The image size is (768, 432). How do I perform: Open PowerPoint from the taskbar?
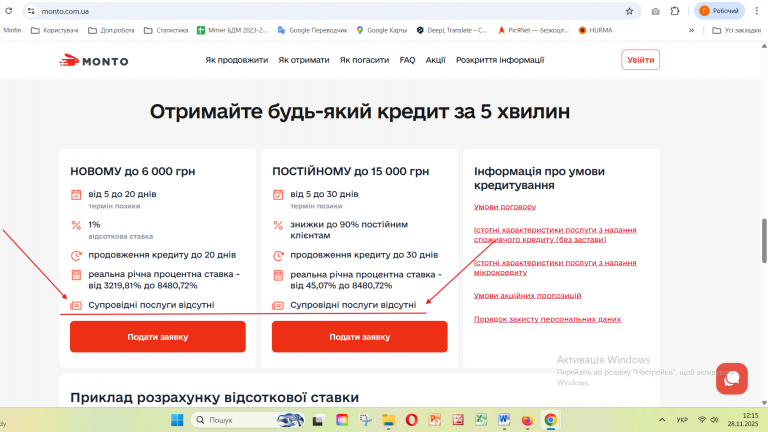435,420
